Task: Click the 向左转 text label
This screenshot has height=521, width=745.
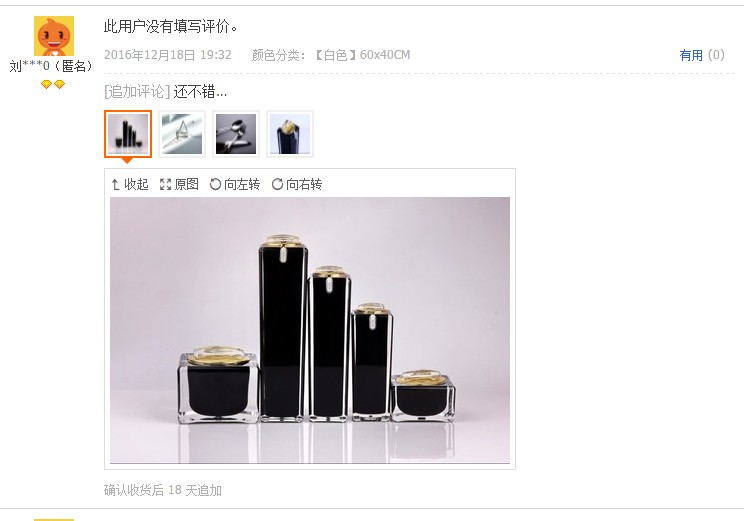Action: (242, 184)
